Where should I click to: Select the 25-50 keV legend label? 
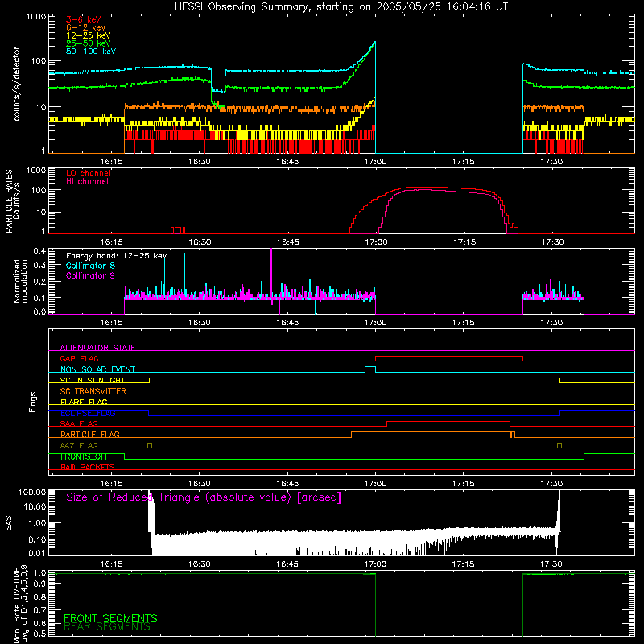88,43
